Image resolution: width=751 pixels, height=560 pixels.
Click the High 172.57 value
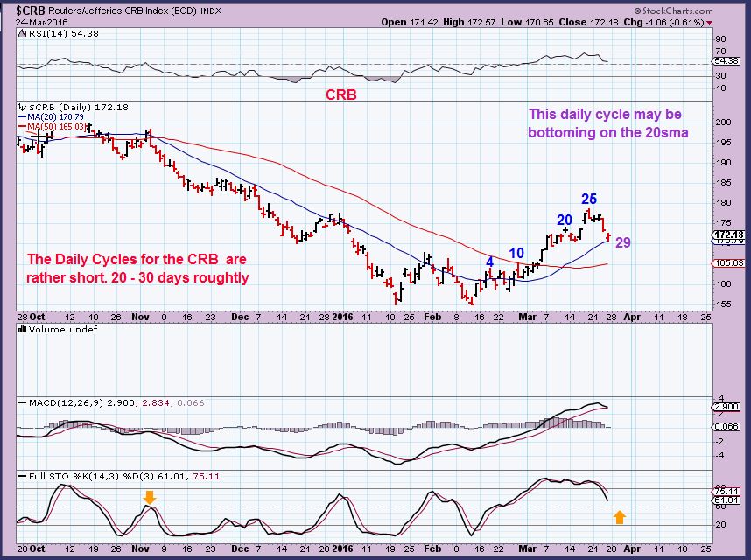click(x=469, y=22)
